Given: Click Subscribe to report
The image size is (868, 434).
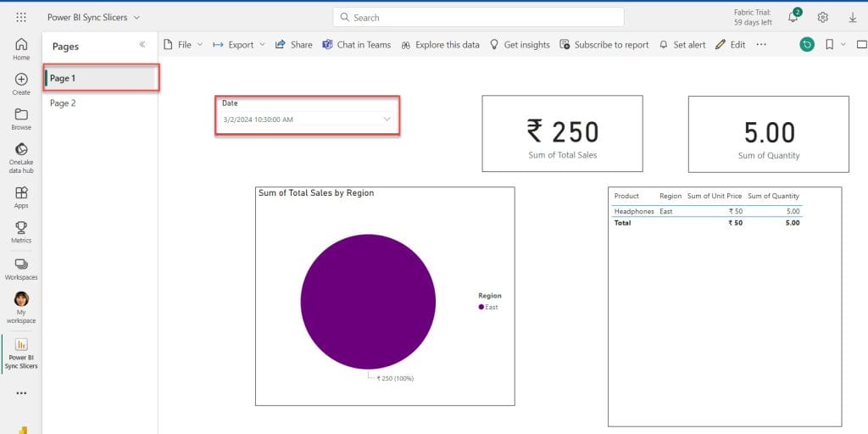Looking at the screenshot, I should pyautogui.click(x=604, y=45).
